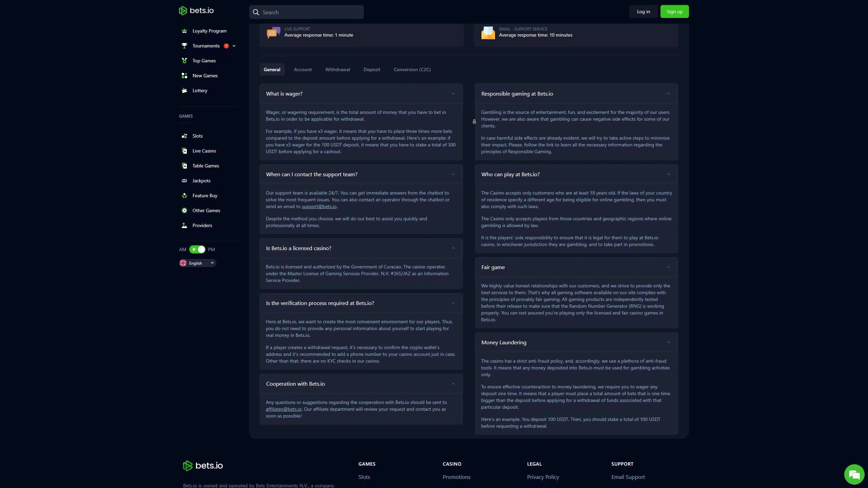Click the Loyalty Program crown icon
Image resolution: width=868 pixels, height=488 pixels.
click(x=184, y=31)
